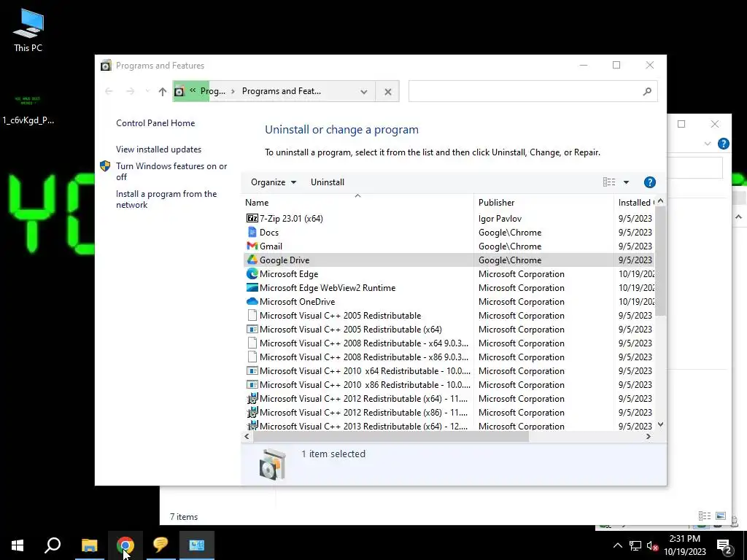Click Igor Pavlov publisher cell
This screenshot has height=560, width=747.
[500, 218]
